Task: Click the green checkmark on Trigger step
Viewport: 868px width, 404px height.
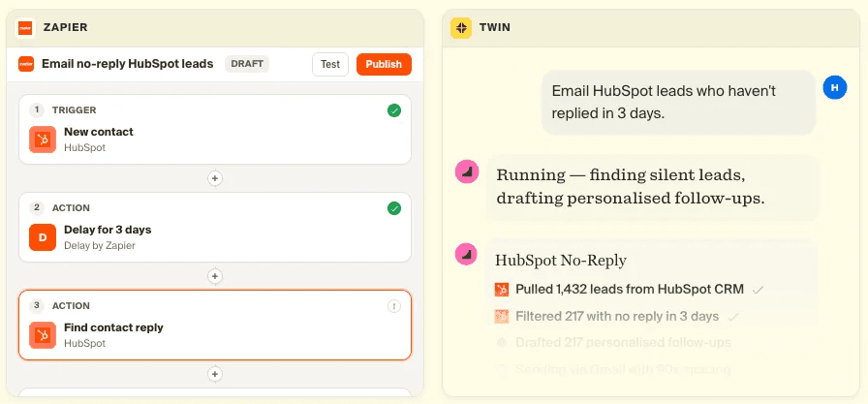Action: click(x=394, y=110)
